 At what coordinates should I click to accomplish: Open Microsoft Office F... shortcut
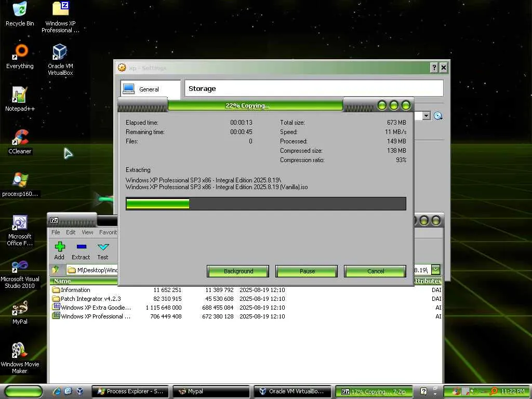[20, 230]
